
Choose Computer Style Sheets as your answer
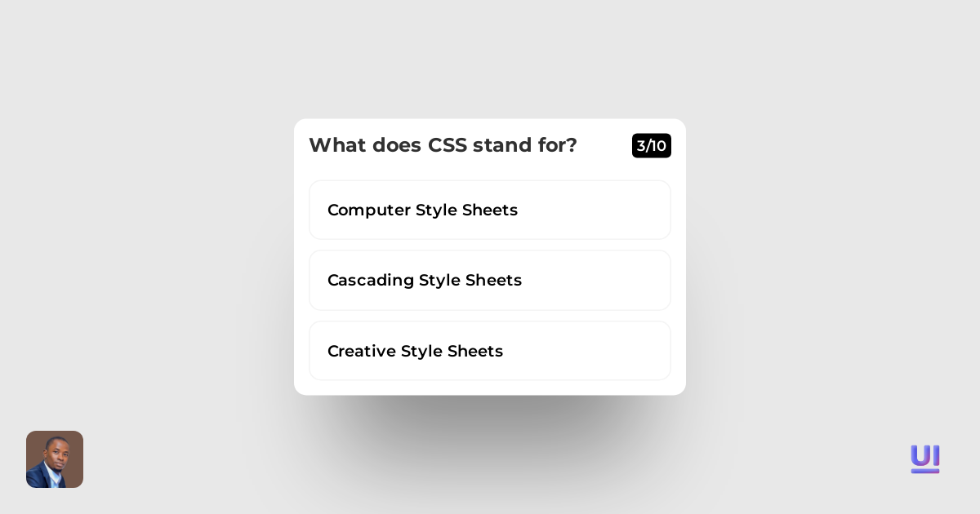click(490, 210)
